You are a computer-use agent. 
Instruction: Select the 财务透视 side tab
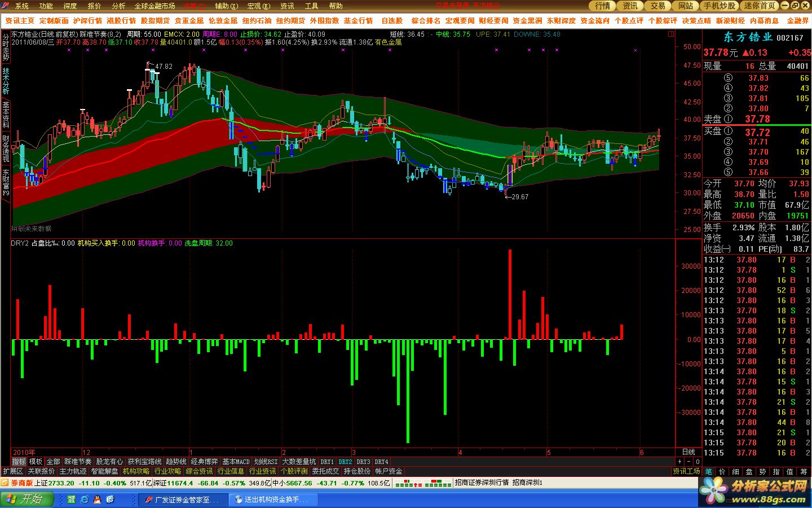tap(6, 148)
